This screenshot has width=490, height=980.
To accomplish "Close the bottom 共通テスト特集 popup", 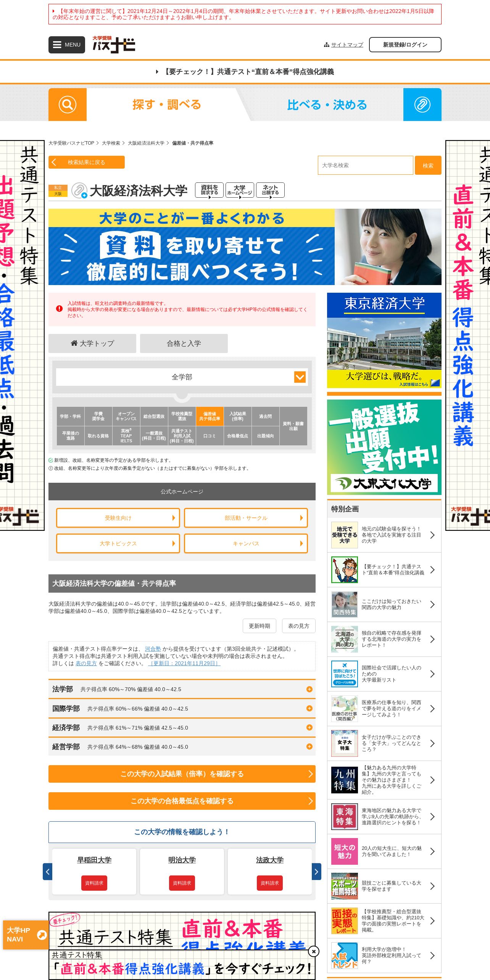I will pos(314,951).
